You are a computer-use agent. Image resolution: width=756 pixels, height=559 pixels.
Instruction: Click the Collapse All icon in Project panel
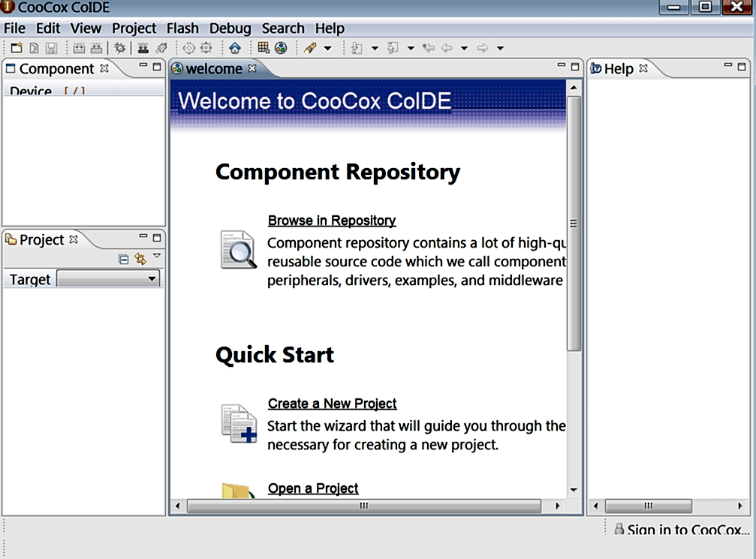(124, 259)
